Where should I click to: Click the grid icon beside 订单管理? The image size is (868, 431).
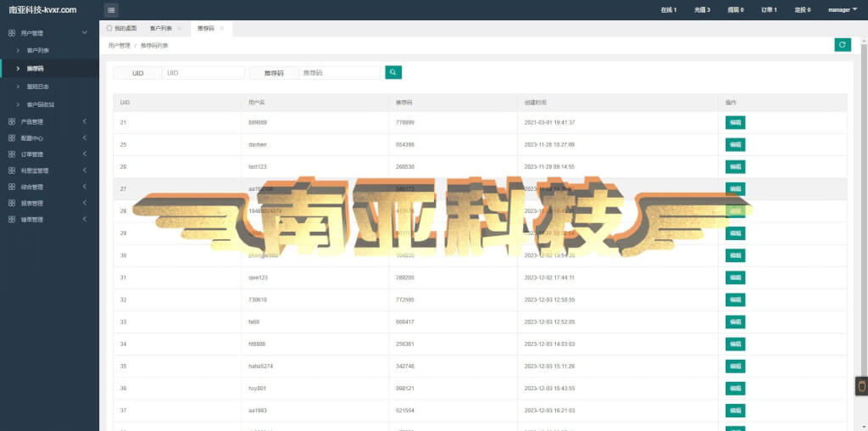[x=12, y=154]
